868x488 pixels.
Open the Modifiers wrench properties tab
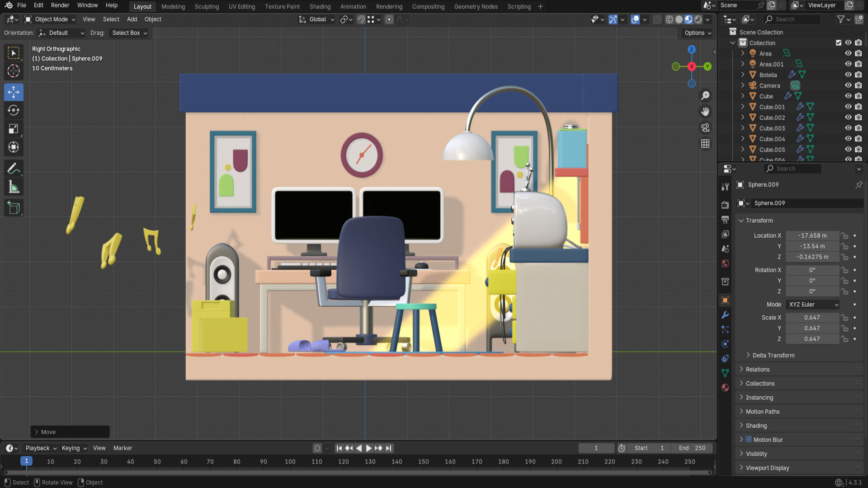(725, 315)
